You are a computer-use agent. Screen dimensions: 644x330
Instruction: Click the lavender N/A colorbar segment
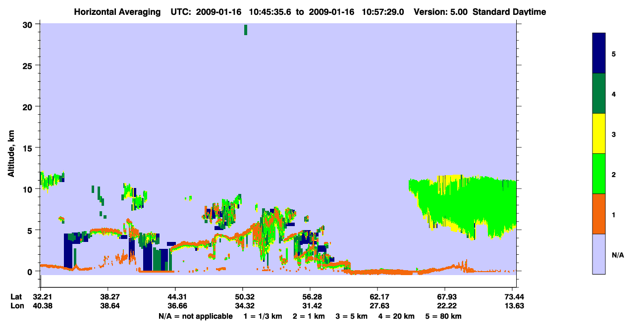[x=599, y=254]
